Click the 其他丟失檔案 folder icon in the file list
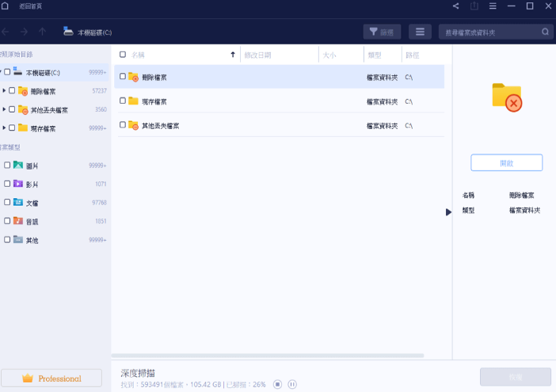The width and height of the screenshot is (556, 392). click(x=133, y=125)
